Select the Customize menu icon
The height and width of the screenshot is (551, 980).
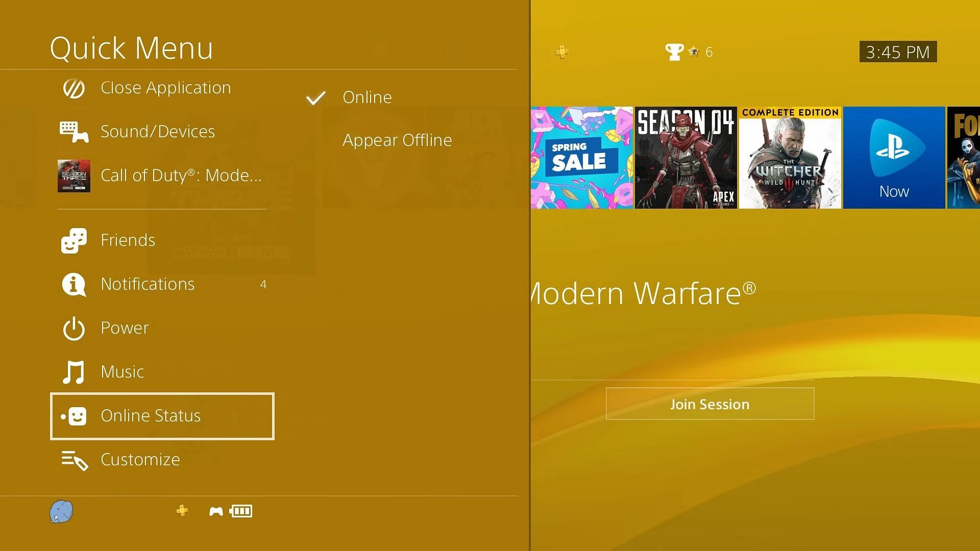tap(74, 459)
